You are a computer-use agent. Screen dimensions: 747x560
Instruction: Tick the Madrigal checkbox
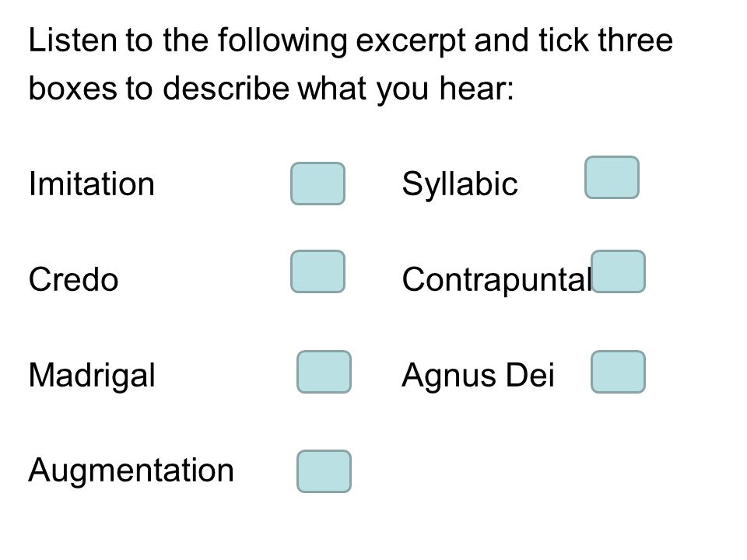coord(324,372)
